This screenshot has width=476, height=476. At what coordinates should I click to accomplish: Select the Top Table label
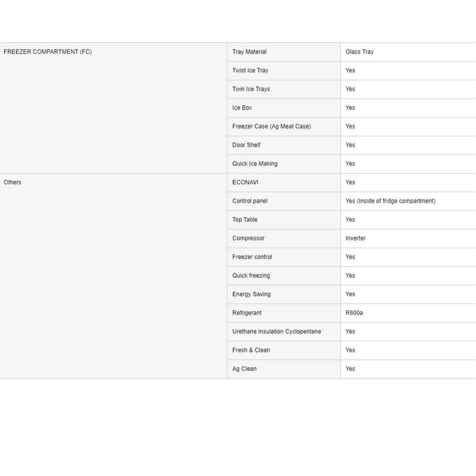245,219
